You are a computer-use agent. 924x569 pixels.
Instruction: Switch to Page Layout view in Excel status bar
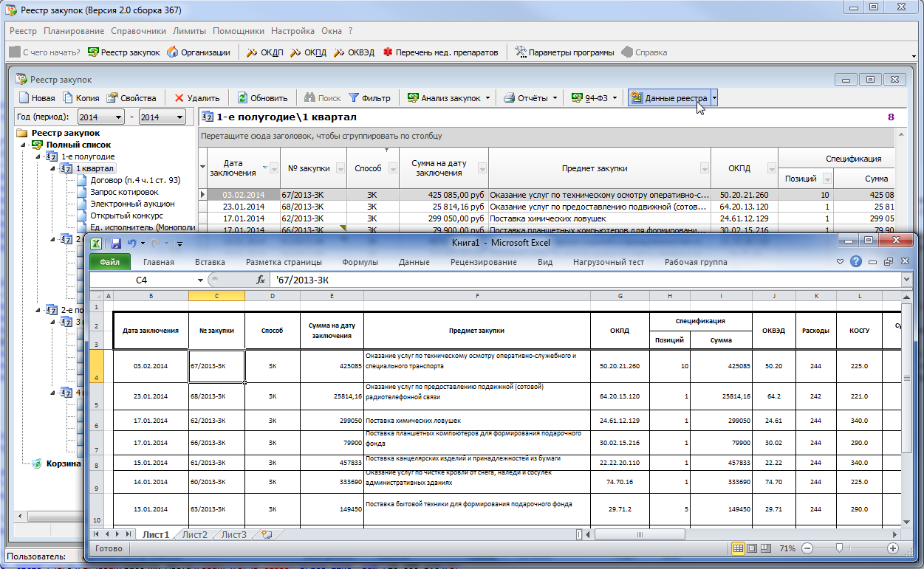[752, 548]
